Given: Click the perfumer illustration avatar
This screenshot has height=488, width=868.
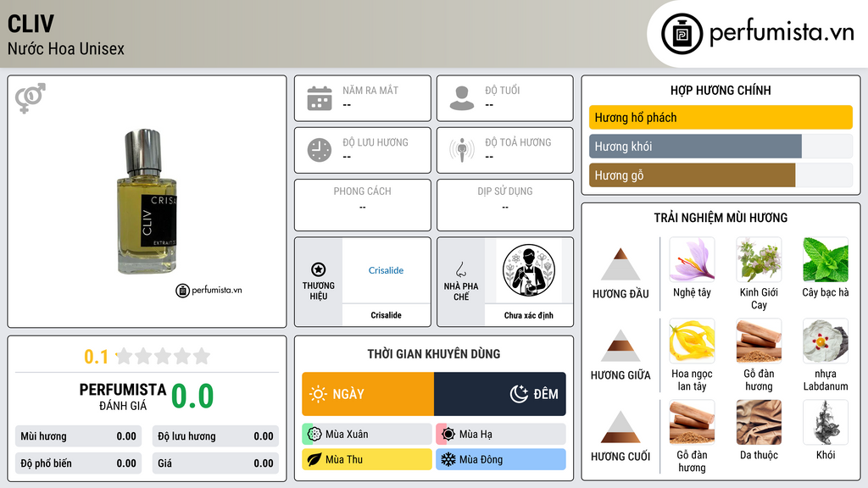Looking at the screenshot, I should [x=529, y=270].
